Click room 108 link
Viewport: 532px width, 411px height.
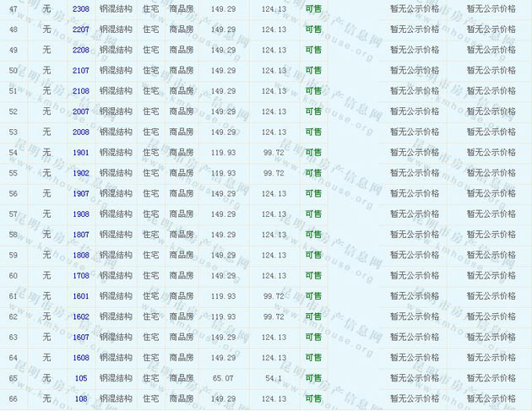(x=81, y=399)
